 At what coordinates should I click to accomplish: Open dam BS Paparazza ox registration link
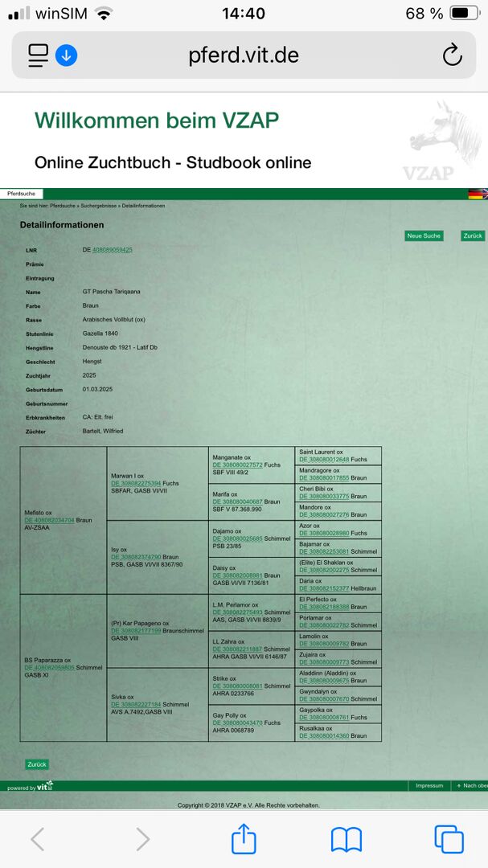click(49, 668)
